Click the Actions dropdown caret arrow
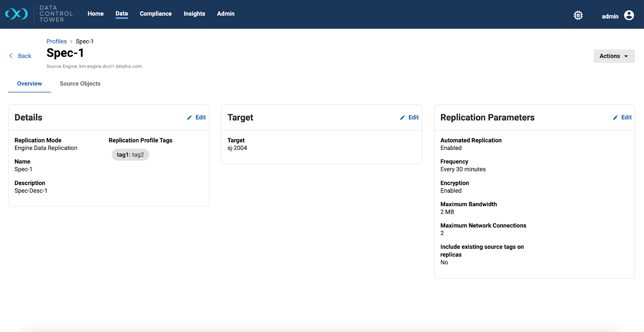Viewport: 644px width, 332px height. [626, 56]
